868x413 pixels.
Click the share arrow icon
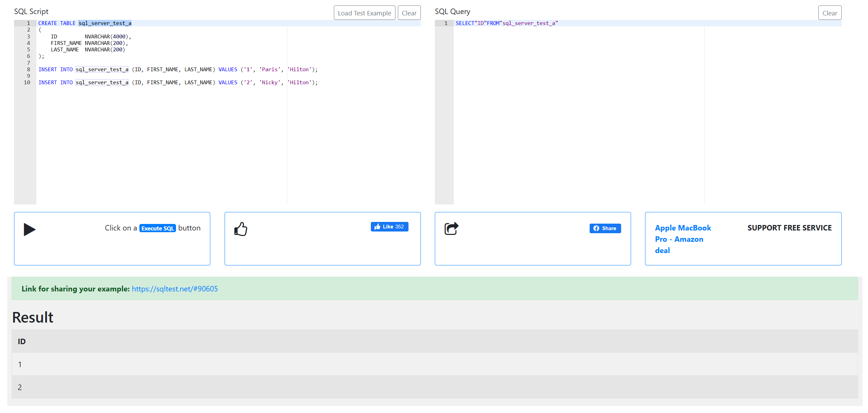click(x=451, y=228)
